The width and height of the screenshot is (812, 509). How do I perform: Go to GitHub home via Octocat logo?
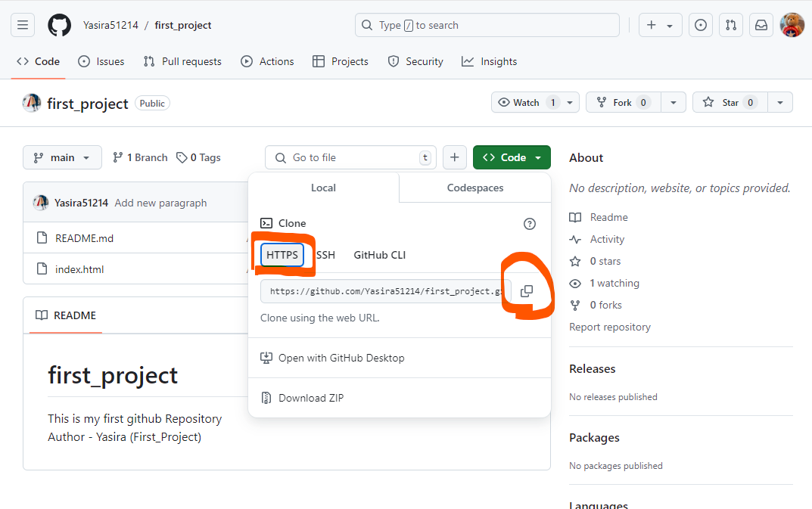(x=60, y=25)
